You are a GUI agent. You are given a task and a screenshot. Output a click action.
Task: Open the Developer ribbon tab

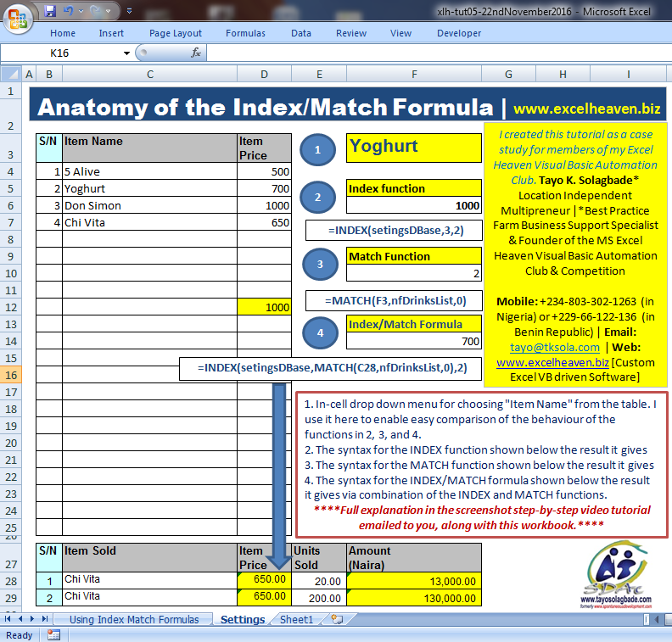point(459,33)
